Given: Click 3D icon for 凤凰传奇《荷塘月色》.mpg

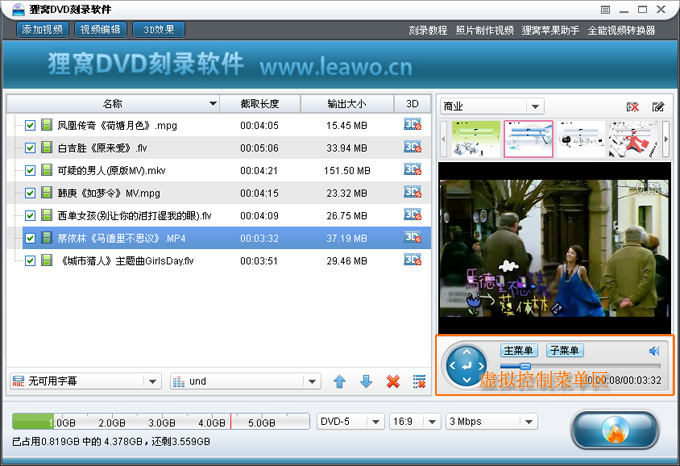Looking at the screenshot, I should [412, 125].
